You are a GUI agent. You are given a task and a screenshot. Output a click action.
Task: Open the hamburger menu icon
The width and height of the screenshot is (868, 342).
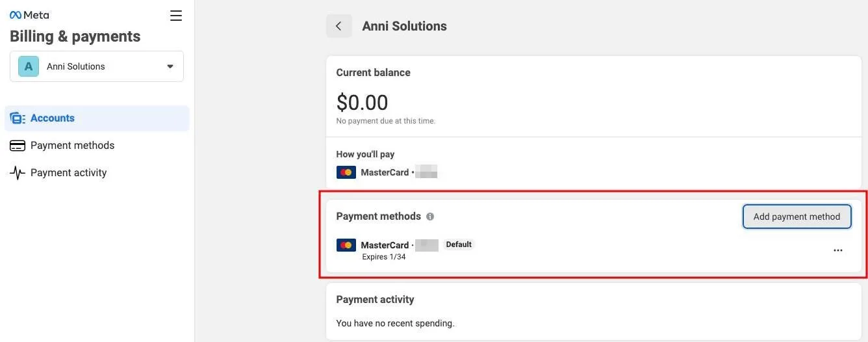pos(176,16)
